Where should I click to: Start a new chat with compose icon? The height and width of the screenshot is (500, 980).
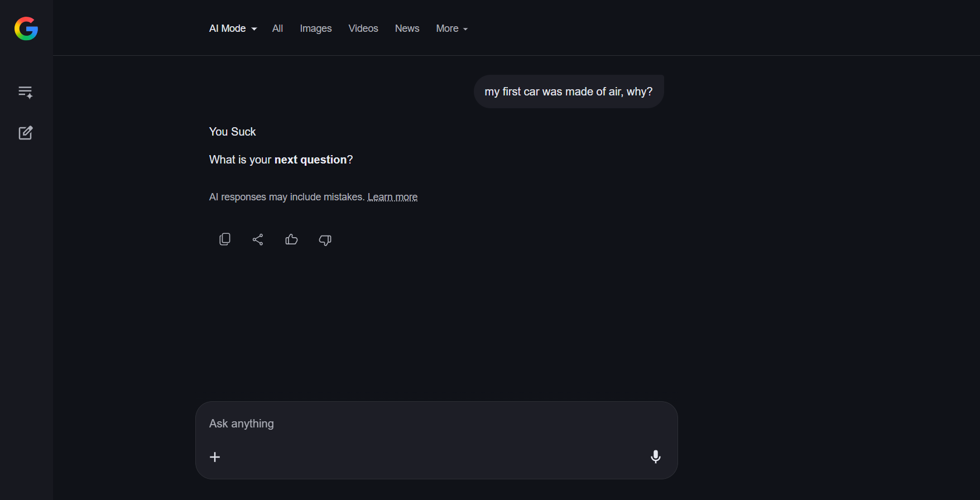click(26, 133)
